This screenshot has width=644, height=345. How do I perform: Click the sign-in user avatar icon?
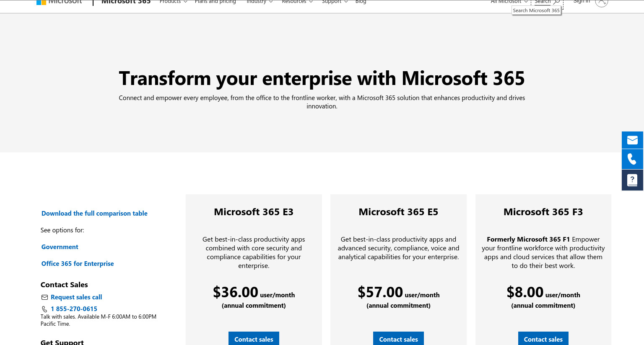point(601,3)
